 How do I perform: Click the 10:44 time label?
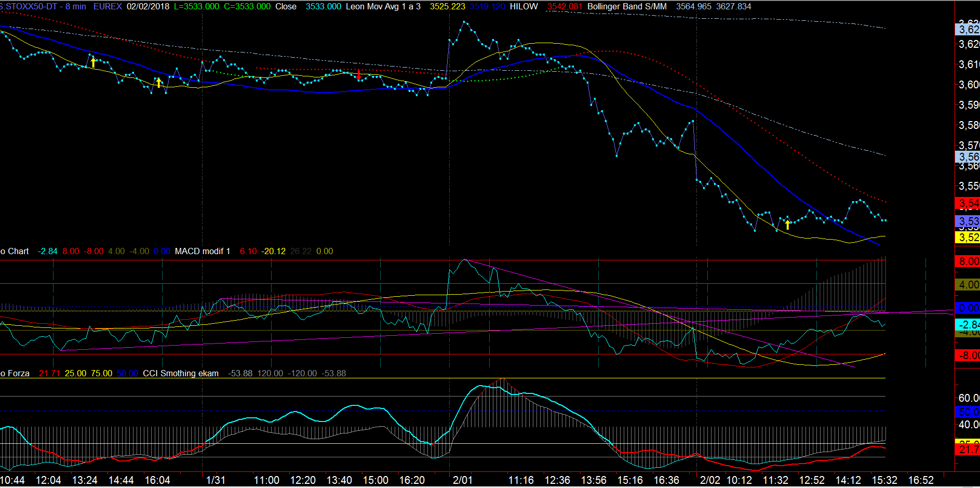[12, 480]
